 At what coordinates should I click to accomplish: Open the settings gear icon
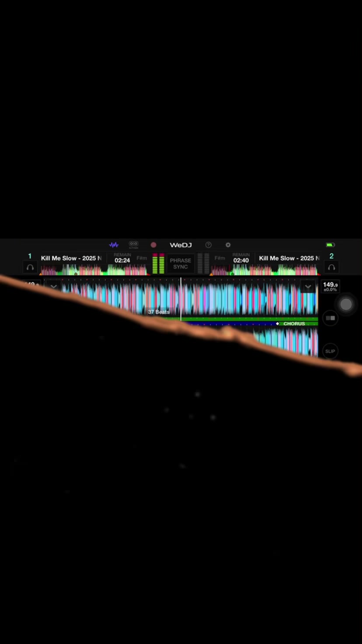pyautogui.click(x=228, y=245)
